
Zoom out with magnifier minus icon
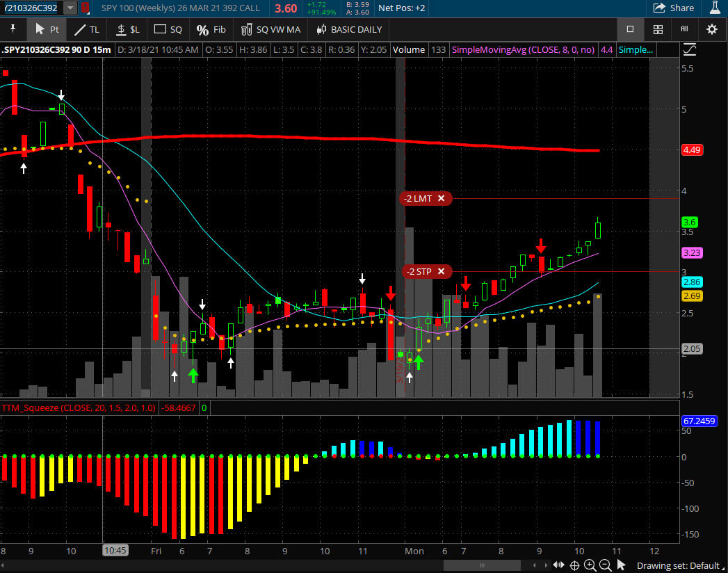[605, 565]
